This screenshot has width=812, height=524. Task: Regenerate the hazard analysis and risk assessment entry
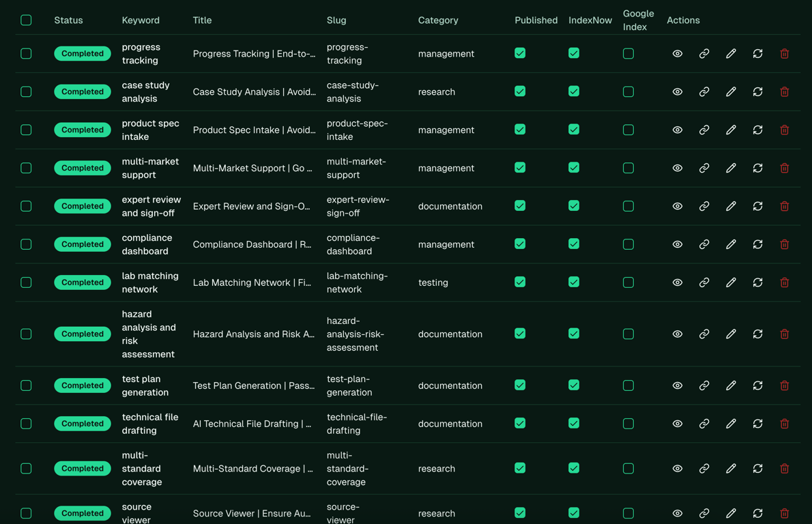757,334
